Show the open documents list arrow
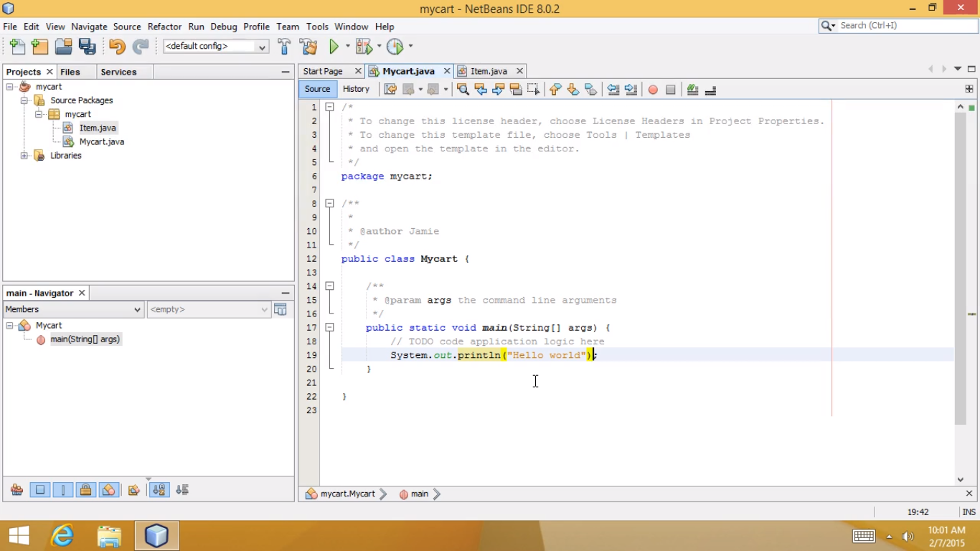The image size is (980, 551). click(958, 70)
